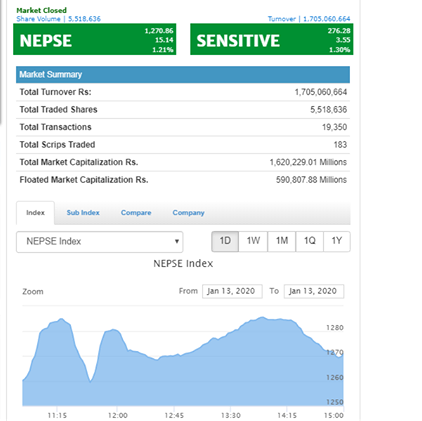This screenshot has height=421, width=422.
Task: Select the 1M range button
Action: point(282,241)
